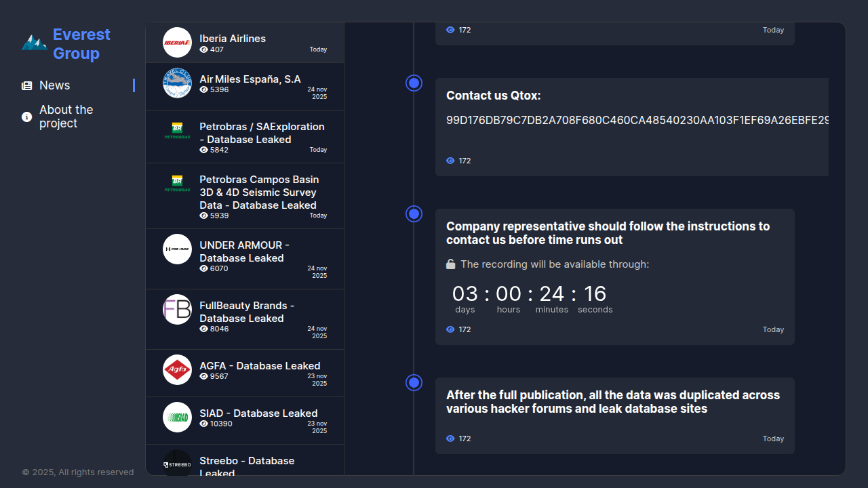Click the FullBeauty Brands FB logo
868x488 pixels.
[x=177, y=309]
